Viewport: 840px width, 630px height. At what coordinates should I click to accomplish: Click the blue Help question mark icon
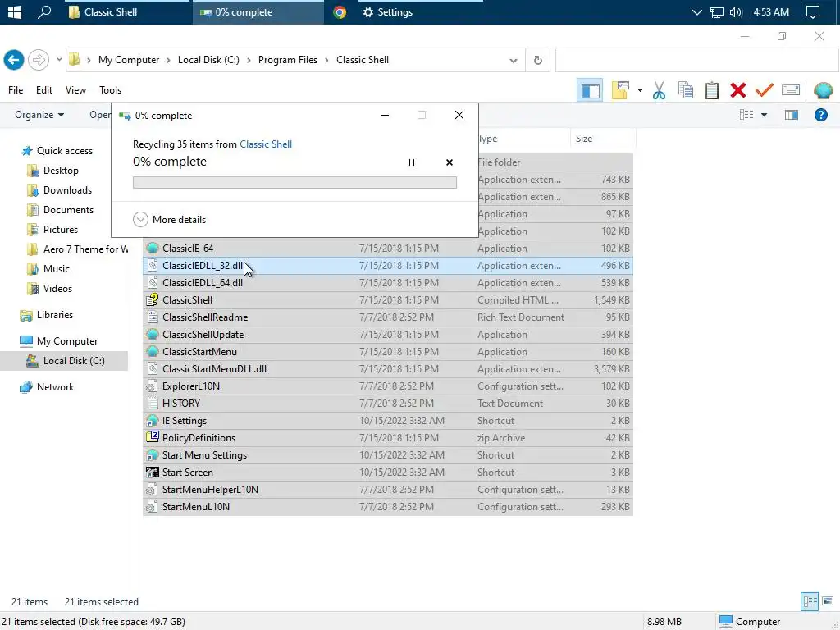820,115
